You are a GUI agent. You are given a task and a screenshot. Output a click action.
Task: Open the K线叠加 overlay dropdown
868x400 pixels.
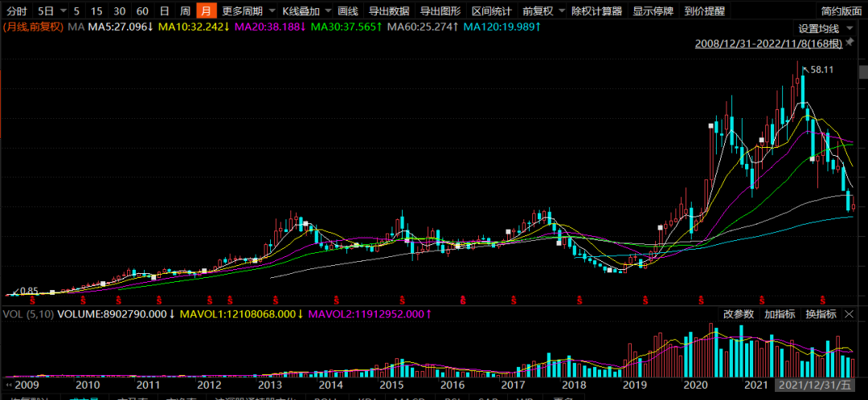pos(300,11)
